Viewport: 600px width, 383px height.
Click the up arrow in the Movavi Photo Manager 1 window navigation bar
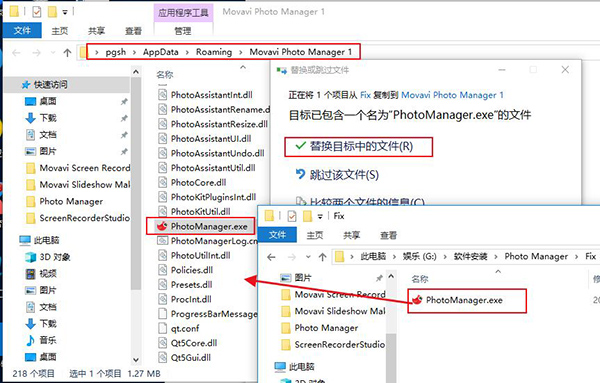pos(67,52)
